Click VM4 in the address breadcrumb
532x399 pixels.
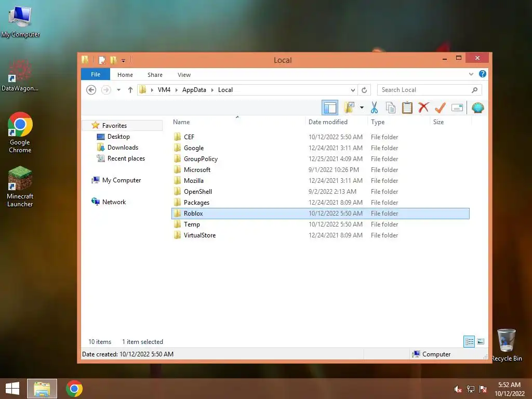tap(164, 90)
